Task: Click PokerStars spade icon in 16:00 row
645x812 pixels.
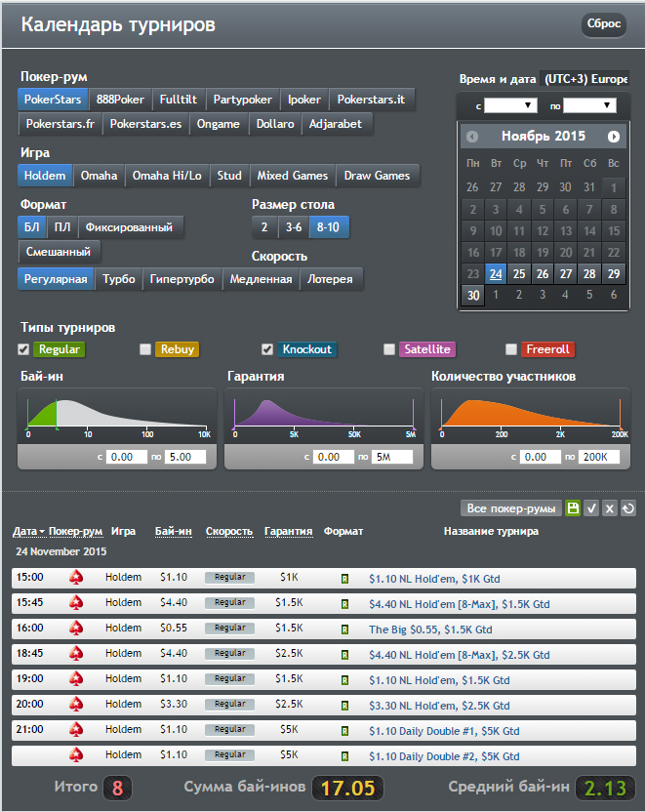Action: (76, 629)
